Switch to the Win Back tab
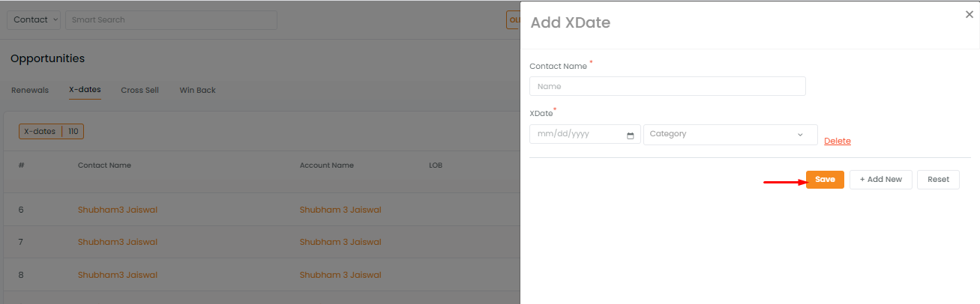This screenshot has height=304, width=980. pos(197,91)
